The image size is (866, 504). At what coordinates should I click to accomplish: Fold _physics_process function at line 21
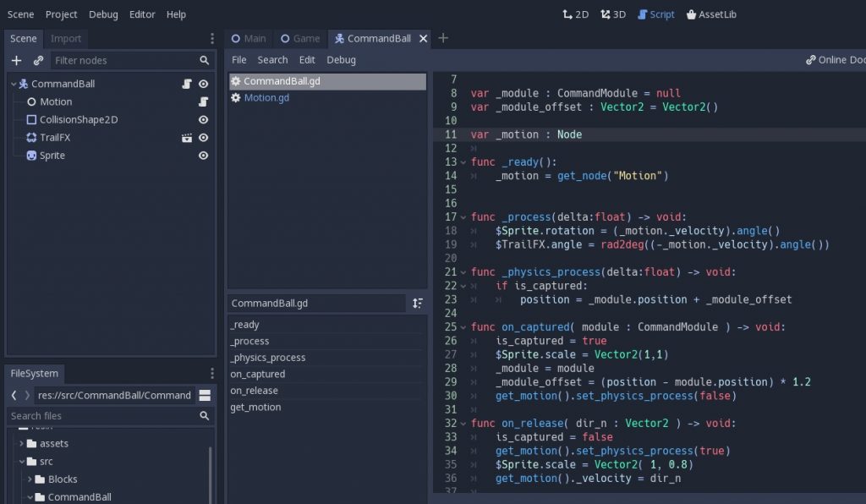[x=463, y=272]
